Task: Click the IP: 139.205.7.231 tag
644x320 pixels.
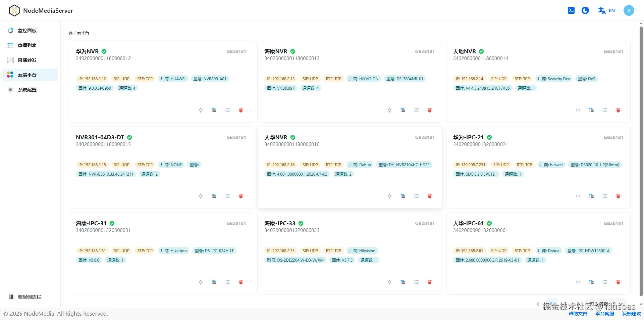Action: coord(470,165)
